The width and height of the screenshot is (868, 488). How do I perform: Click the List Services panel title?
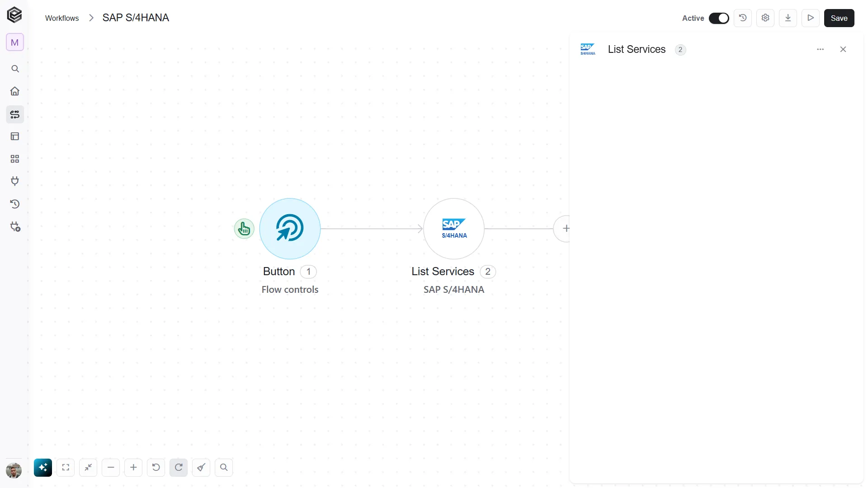click(x=637, y=49)
